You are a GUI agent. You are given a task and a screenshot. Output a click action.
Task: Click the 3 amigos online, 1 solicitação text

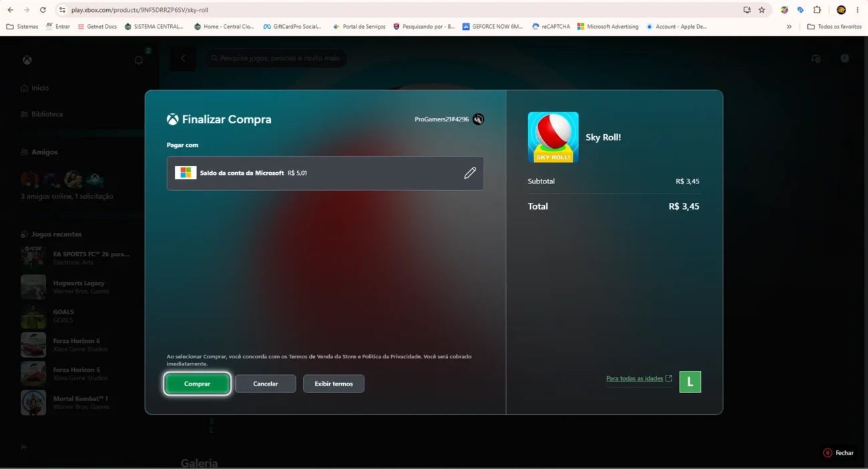coord(67,196)
